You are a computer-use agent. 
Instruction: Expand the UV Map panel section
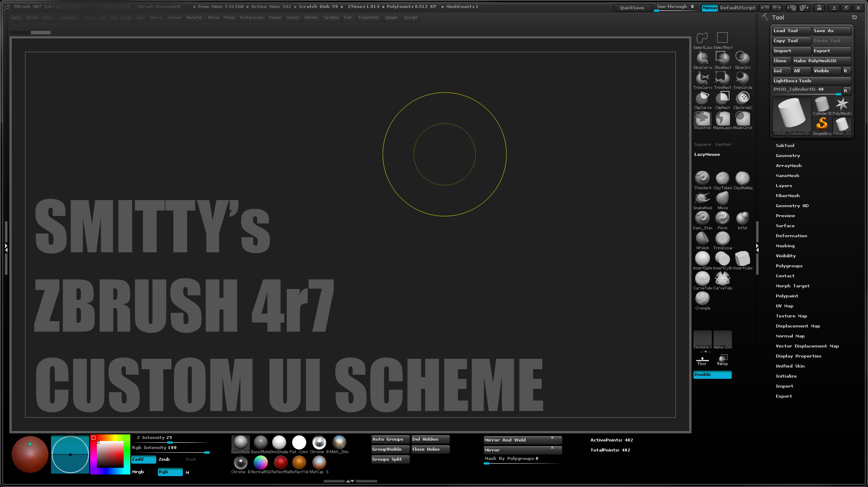[x=784, y=305]
